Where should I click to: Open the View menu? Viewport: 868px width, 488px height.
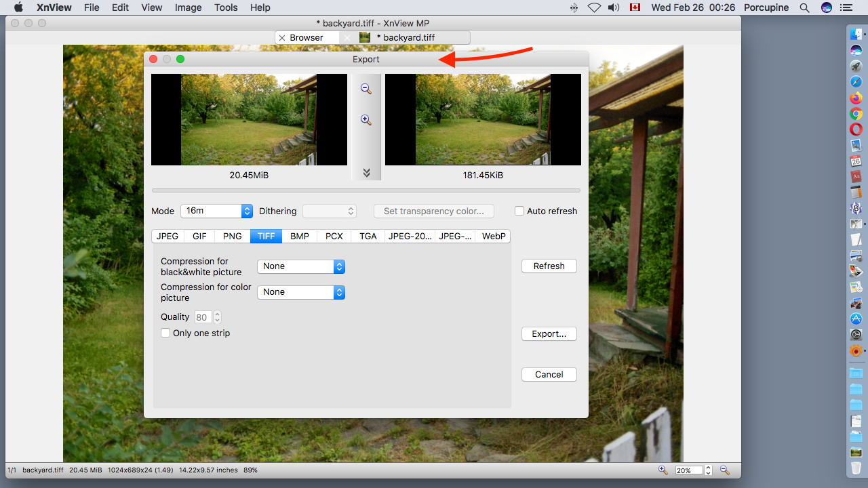tap(152, 7)
